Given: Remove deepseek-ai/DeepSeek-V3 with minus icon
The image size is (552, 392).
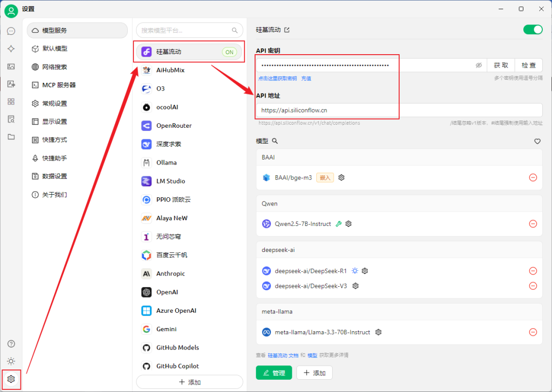Looking at the screenshot, I should point(533,286).
